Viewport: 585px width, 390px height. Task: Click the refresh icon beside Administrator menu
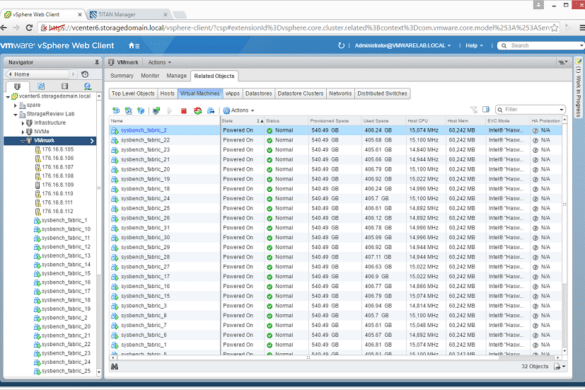[341, 46]
